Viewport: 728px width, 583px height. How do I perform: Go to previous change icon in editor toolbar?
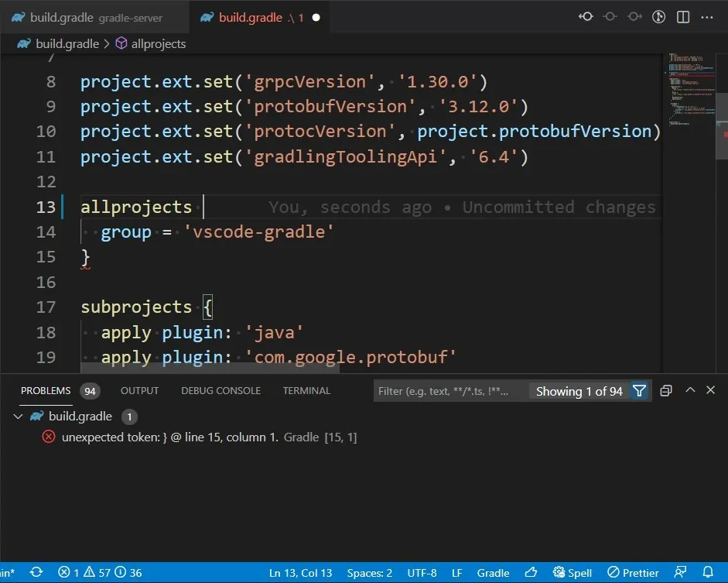point(586,17)
